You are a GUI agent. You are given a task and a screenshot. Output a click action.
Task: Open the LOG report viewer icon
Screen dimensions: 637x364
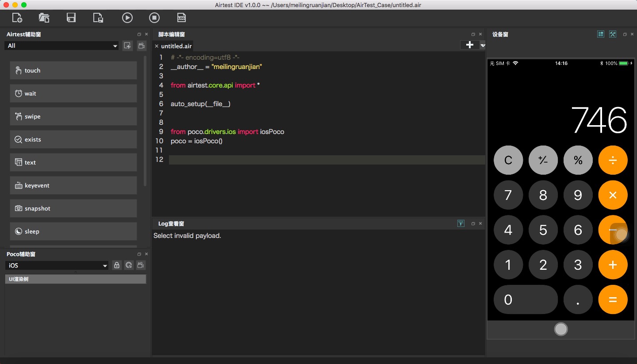[x=181, y=18]
